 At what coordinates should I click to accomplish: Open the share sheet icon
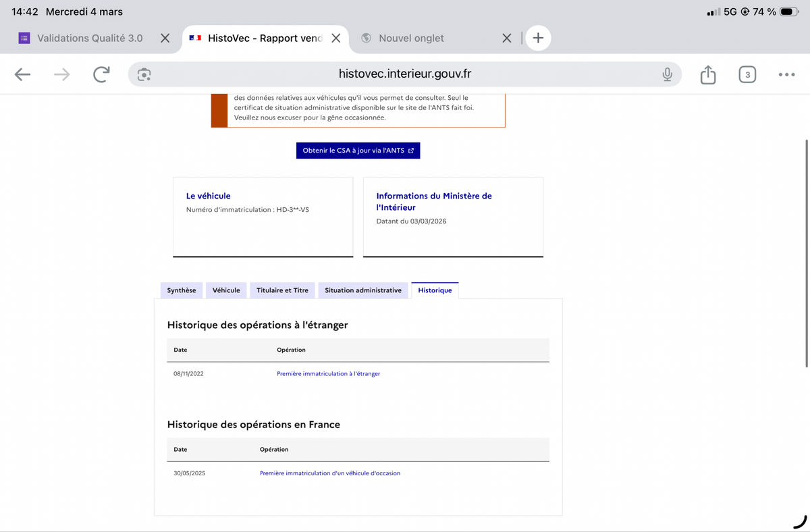coord(707,74)
